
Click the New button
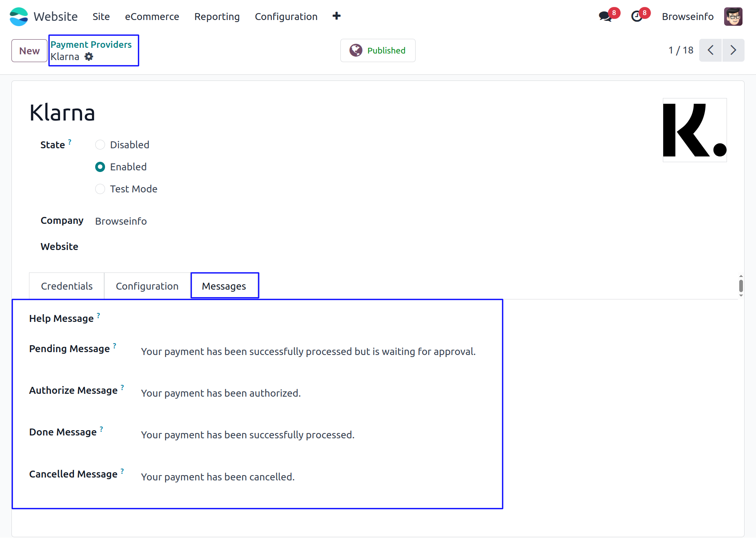coord(29,51)
